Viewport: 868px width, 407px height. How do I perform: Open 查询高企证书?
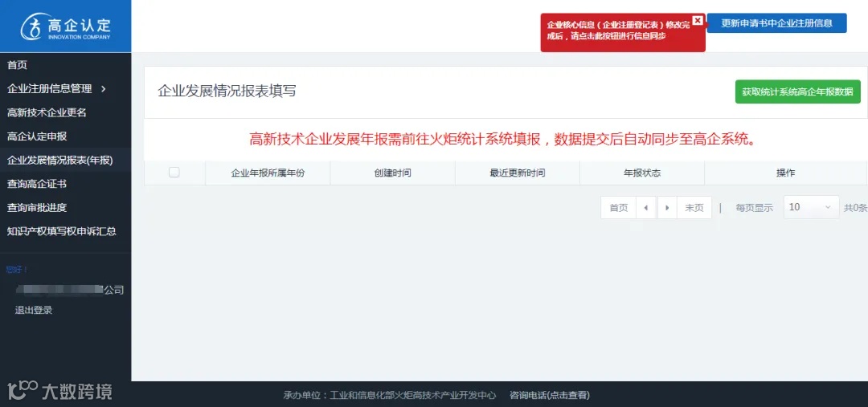(x=37, y=184)
